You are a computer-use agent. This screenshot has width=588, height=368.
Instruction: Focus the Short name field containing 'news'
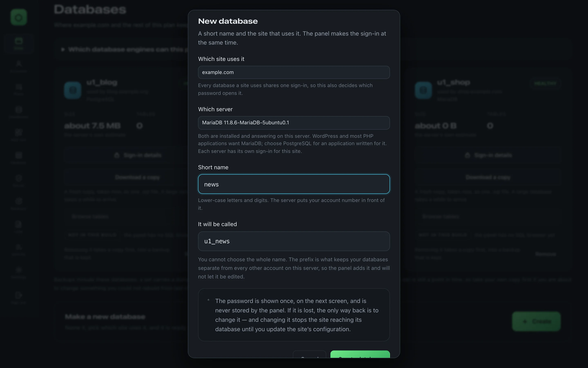point(294,184)
